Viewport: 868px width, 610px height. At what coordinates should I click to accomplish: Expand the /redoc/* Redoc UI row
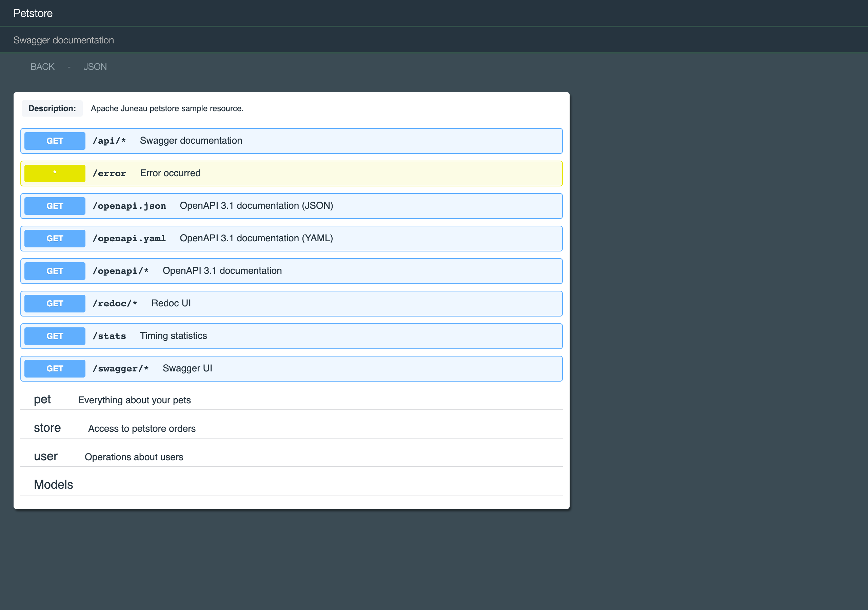coord(292,304)
